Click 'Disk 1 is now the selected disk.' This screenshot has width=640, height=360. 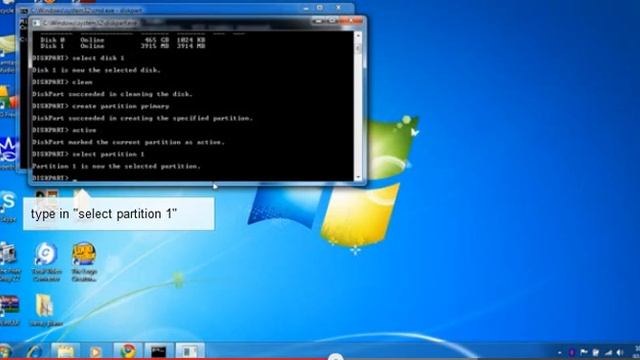pyautogui.click(x=96, y=70)
